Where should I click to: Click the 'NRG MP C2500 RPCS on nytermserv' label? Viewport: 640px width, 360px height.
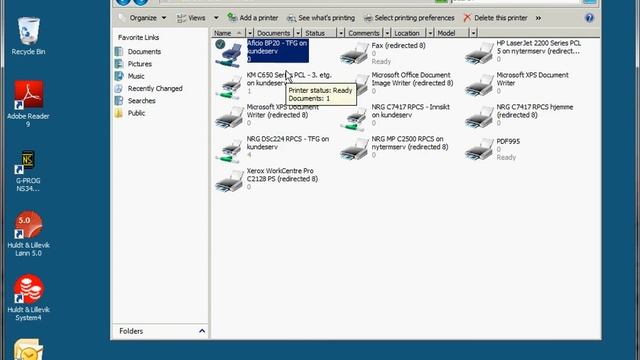pos(410,143)
